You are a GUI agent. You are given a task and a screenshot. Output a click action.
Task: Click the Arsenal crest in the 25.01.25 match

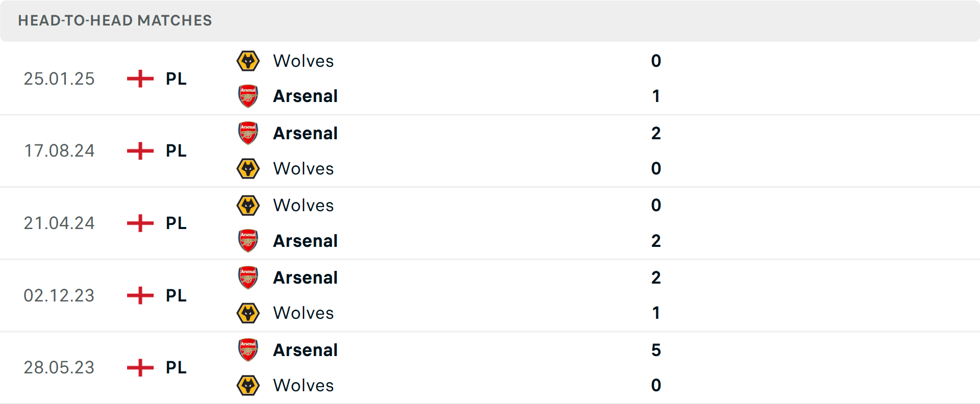(248, 96)
